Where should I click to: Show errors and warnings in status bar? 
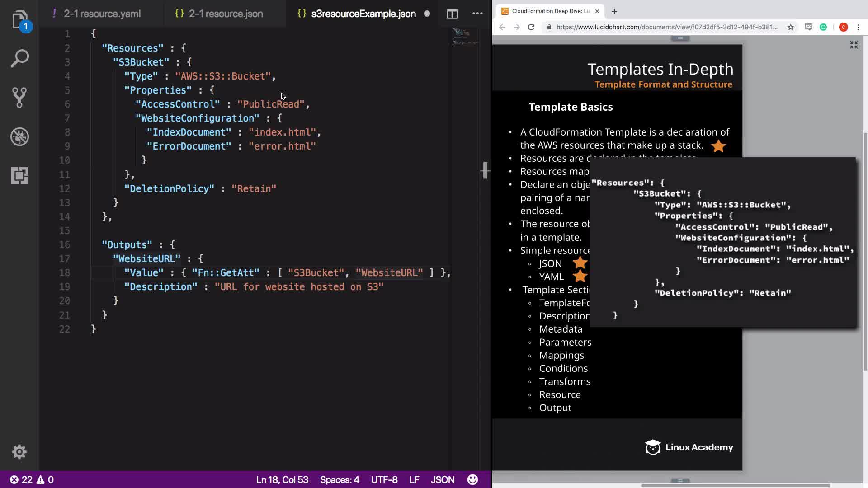point(32,479)
